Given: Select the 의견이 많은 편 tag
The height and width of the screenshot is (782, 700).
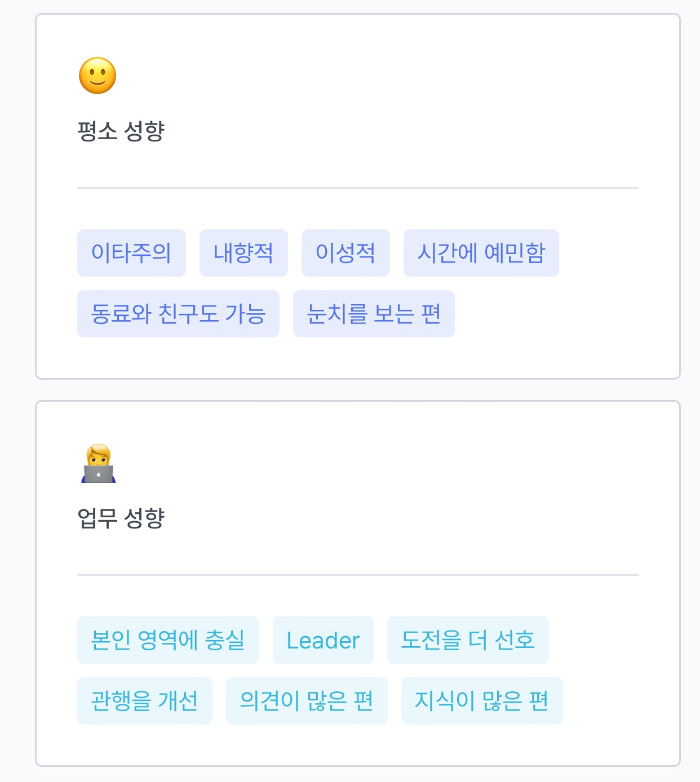Looking at the screenshot, I should pyautogui.click(x=307, y=701).
